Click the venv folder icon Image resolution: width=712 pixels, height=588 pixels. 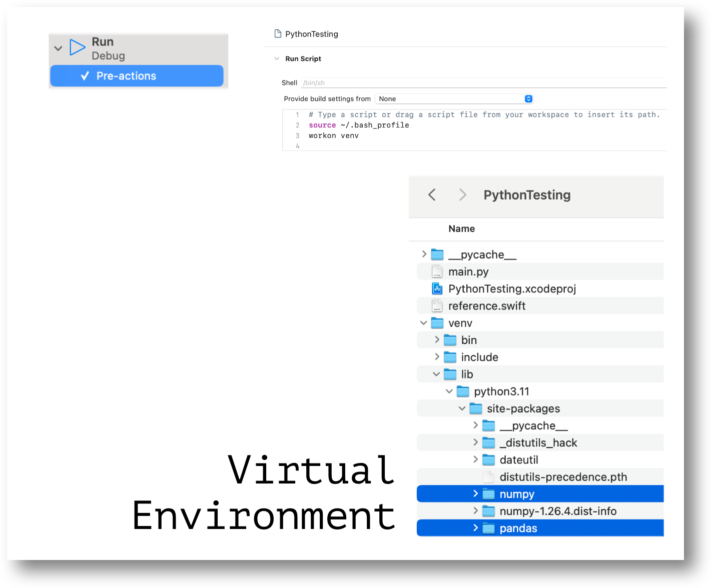(x=437, y=322)
